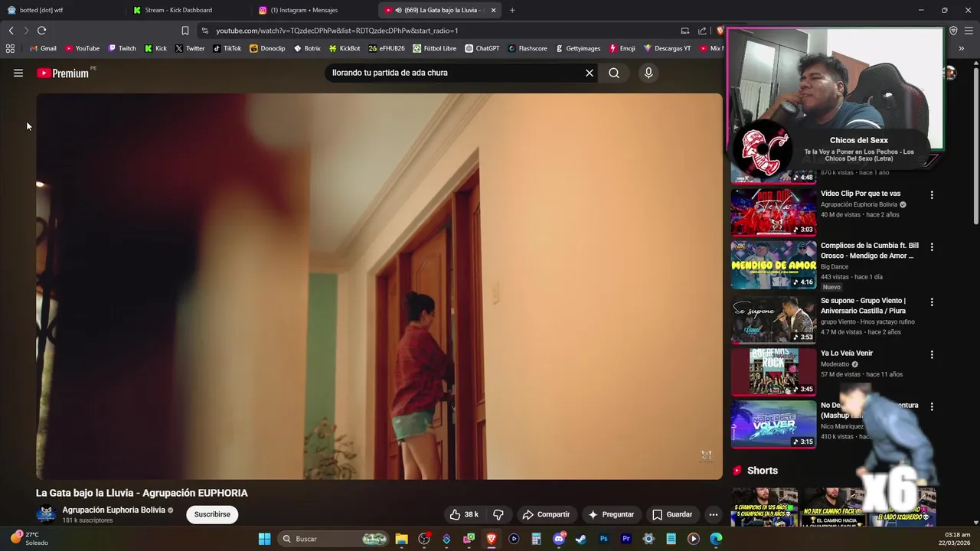Open the Twitter bookmark

[x=190, y=48]
